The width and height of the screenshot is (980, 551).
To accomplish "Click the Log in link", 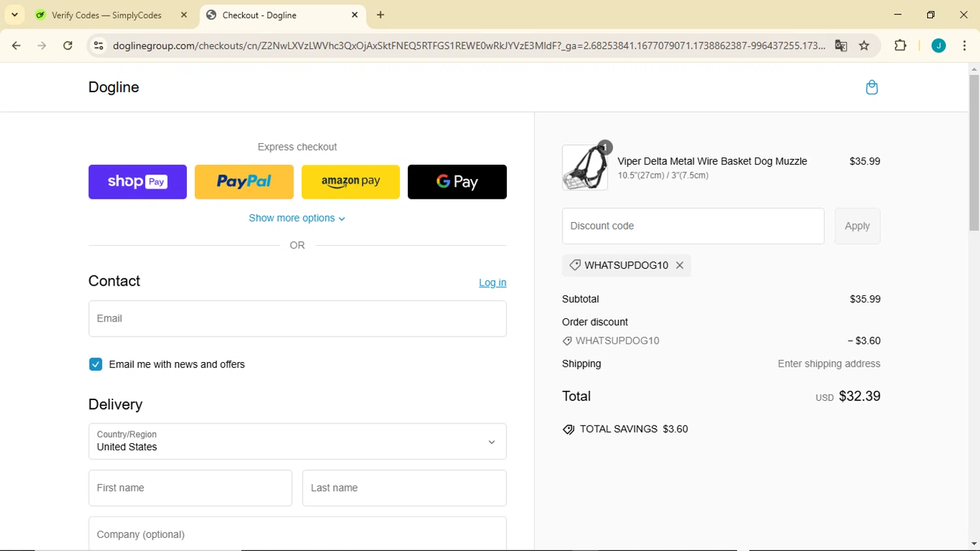I will (x=493, y=282).
